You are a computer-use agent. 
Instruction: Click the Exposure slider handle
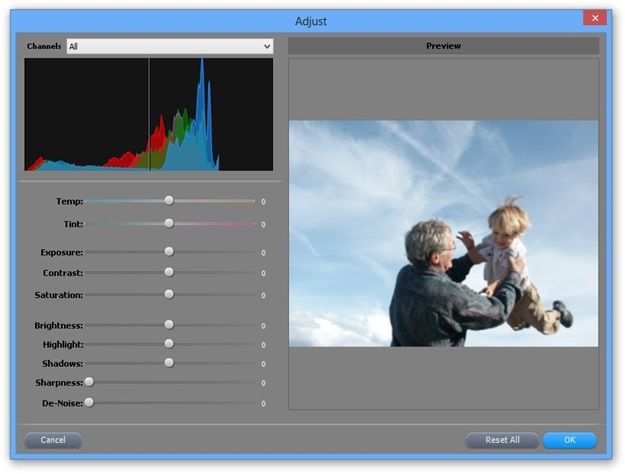tap(169, 251)
